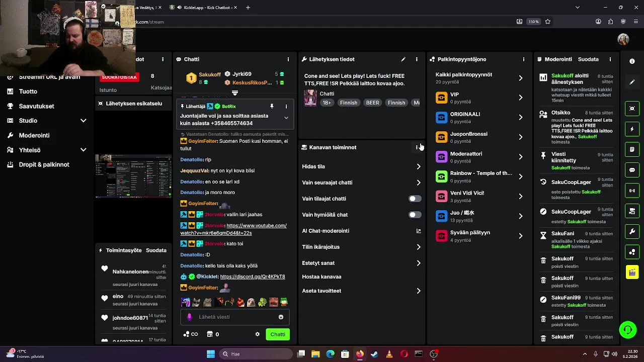
Task: Expand Studio section in left menu
Action: [84, 121]
